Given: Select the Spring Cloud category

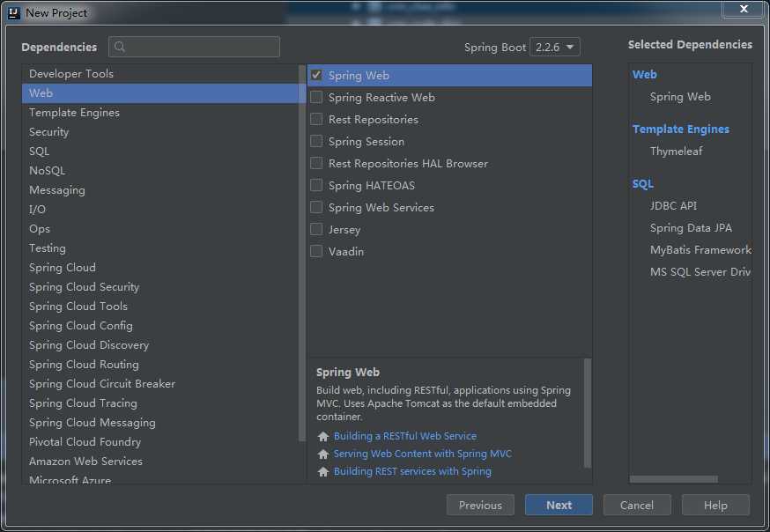Looking at the screenshot, I should 160,268.
